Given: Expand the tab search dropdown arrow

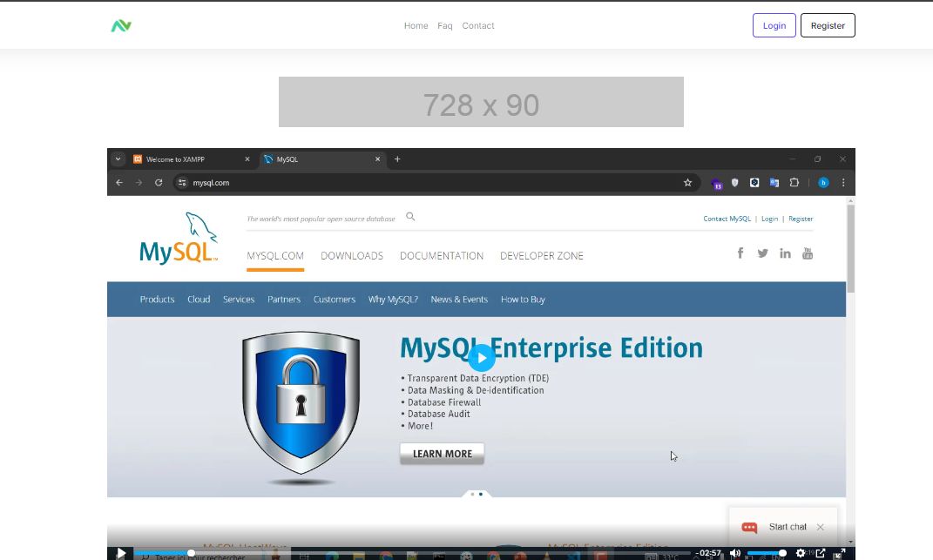Looking at the screenshot, I should click(118, 159).
